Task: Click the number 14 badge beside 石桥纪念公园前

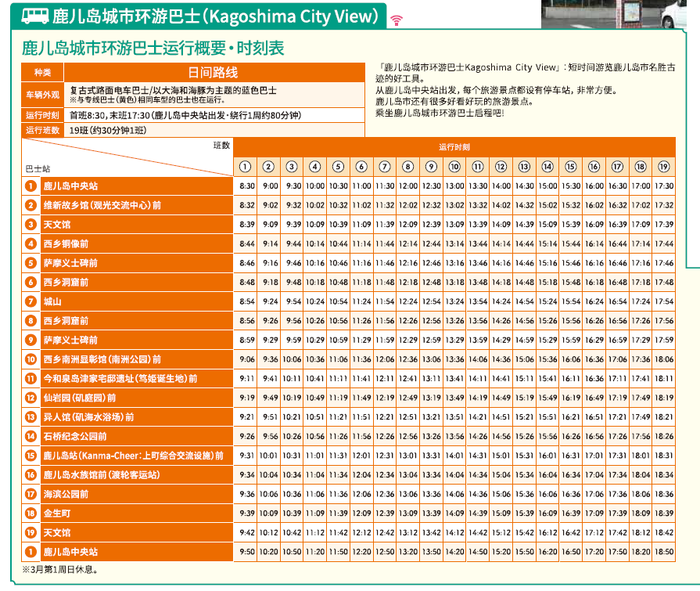Action: (x=31, y=436)
